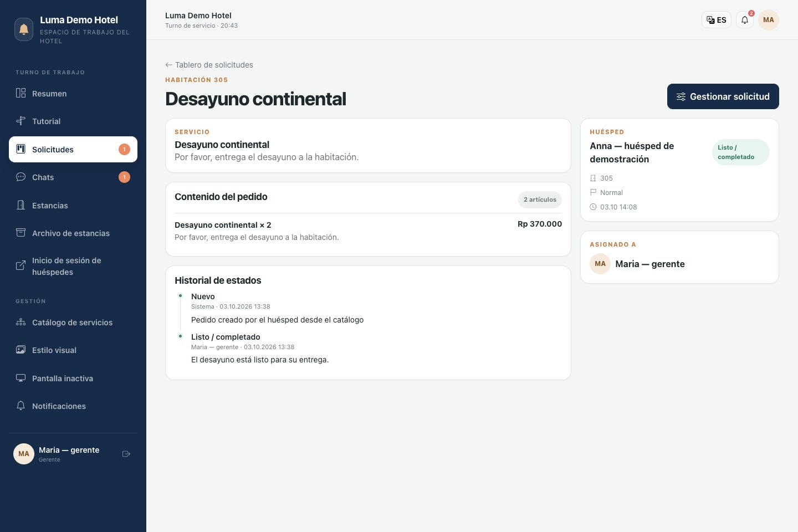Screen dimensions: 798x532
Task: Click the room number 305 in guest card
Action: coord(606,178)
